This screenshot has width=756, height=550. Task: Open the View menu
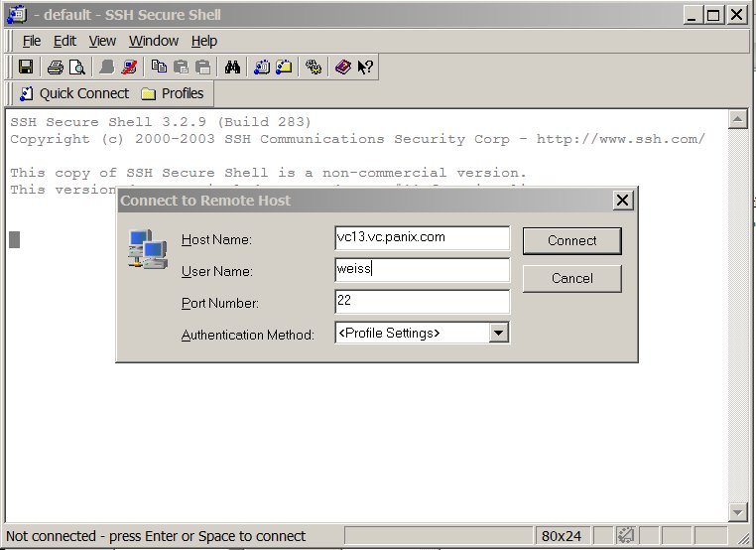coord(102,41)
